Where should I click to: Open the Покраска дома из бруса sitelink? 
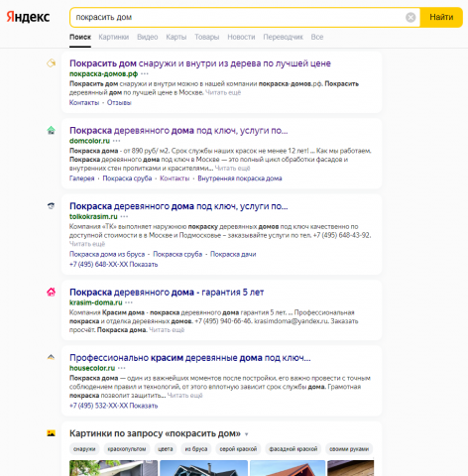click(x=107, y=254)
